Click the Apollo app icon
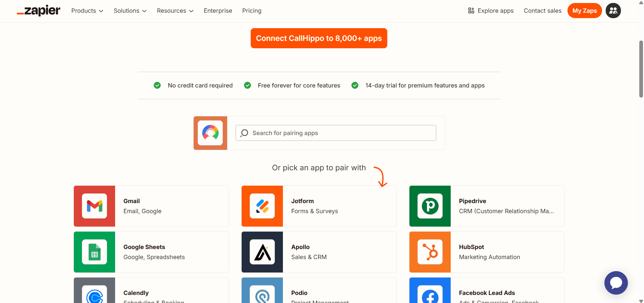The width and height of the screenshot is (644, 303). pyautogui.click(x=262, y=252)
